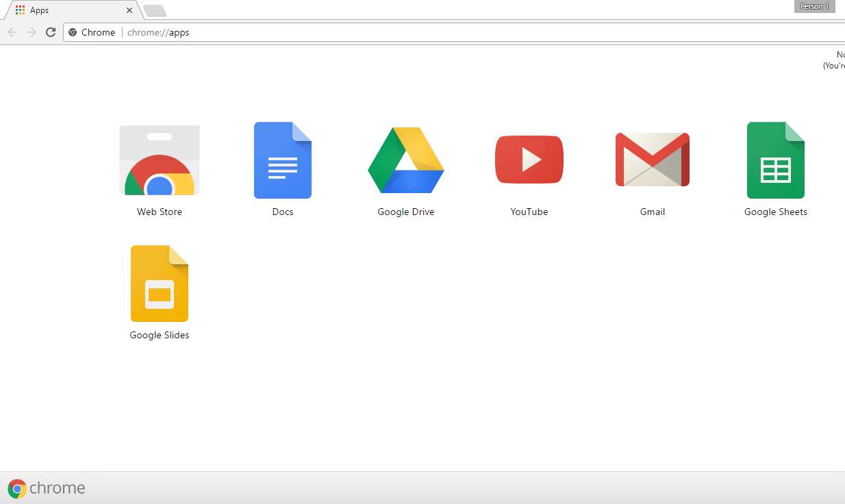Viewport: 845px width, 504px height.
Task: Click the forward navigation arrow
Action: click(31, 32)
